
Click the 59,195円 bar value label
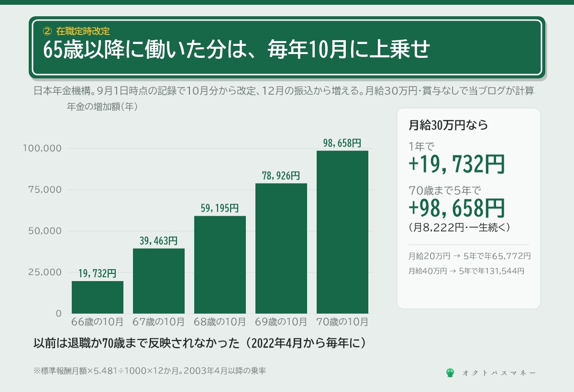(x=220, y=208)
